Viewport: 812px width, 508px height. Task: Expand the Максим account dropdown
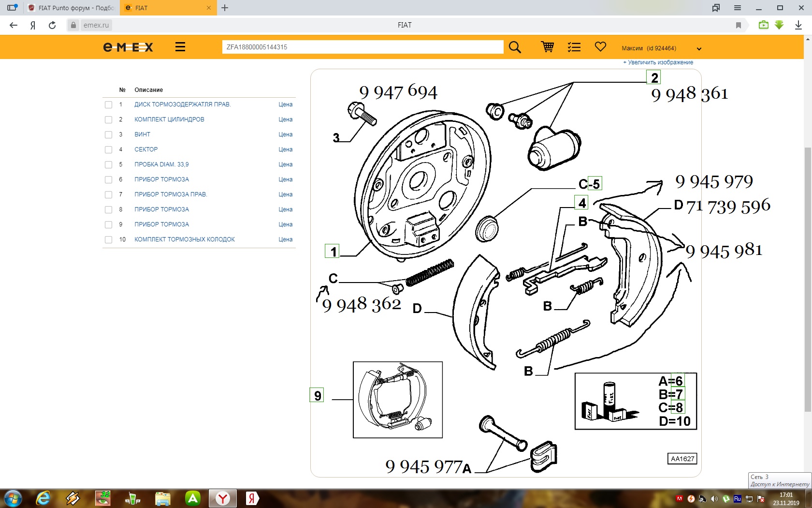click(x=698, y=48)
